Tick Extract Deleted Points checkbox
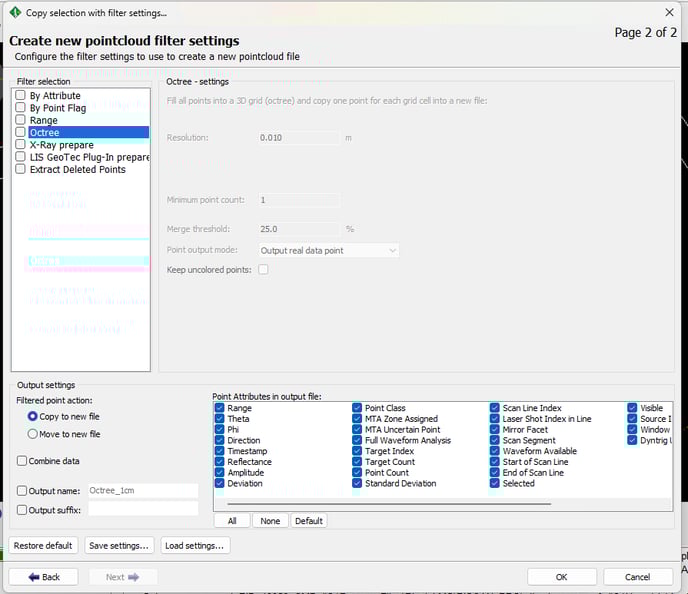 pyautogui.click(x=20, y=170)
